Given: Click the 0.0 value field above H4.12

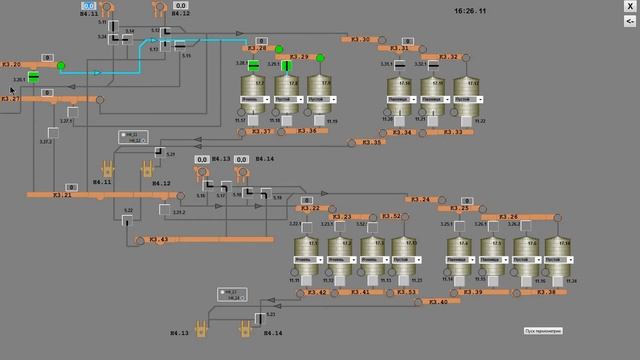Looking at the screenshot, I should (180, 6).
